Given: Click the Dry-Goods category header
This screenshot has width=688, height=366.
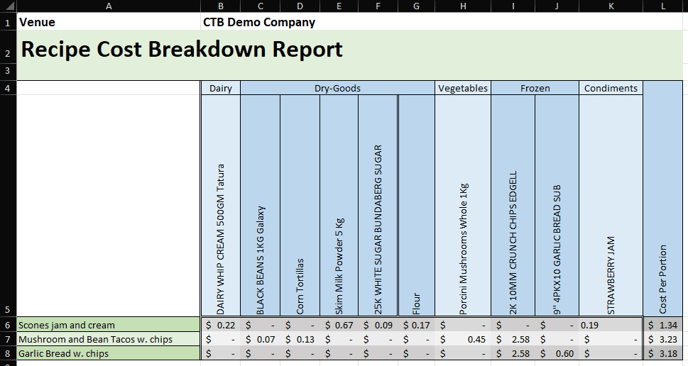Looking at the screenshot, I should [337, 88].
